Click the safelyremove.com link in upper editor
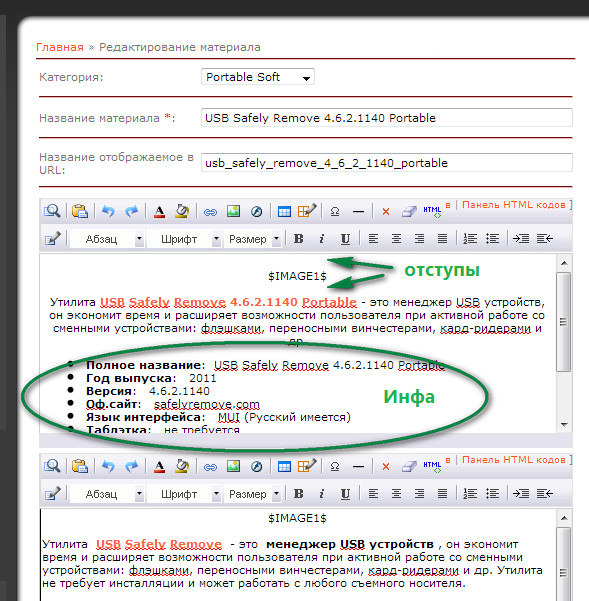589x601 pixels. 207,404
